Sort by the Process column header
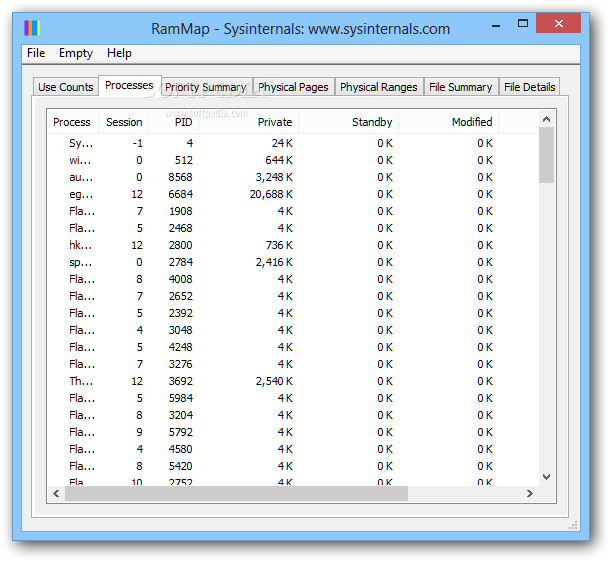Screen dimensions: 610x561 point(72,122)
